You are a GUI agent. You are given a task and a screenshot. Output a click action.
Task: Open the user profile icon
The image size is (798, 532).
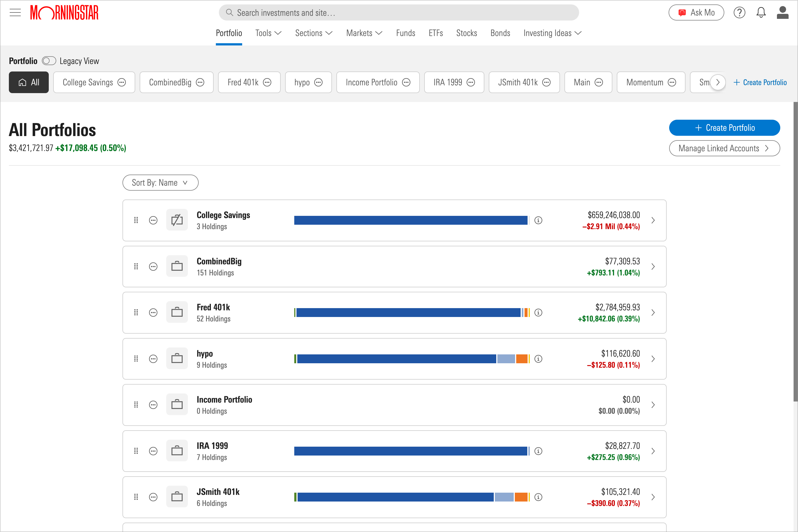(x=782, y=12)
